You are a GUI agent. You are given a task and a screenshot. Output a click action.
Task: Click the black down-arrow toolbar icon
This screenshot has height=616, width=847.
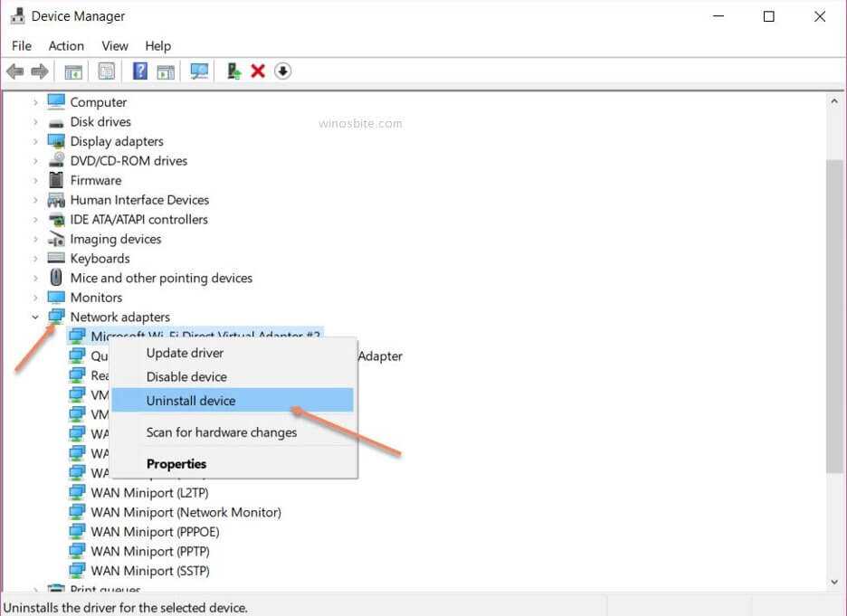pyautogui.click(x=283, y=71)
